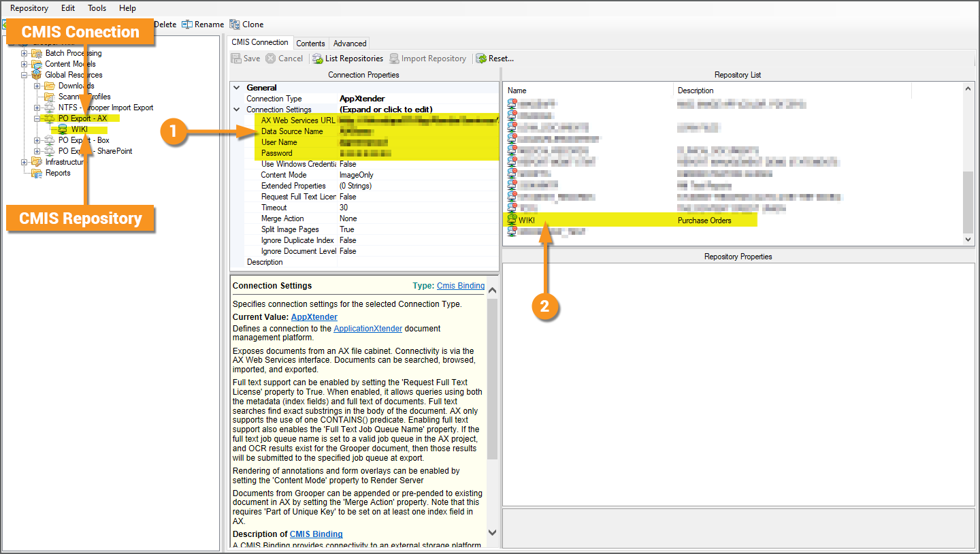Collapse the PO Export - AX node
The height and width of the screenshot is (554, 980).
[37, 118]
